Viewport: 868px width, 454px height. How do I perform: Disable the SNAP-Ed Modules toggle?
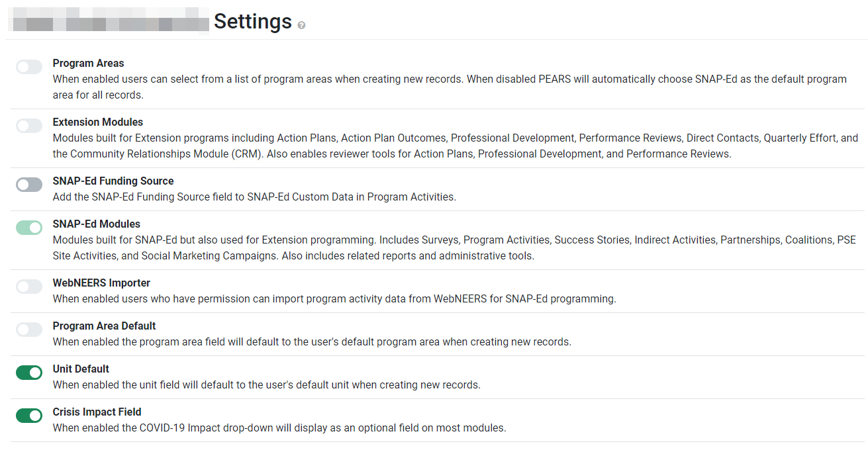pos(28,227)
